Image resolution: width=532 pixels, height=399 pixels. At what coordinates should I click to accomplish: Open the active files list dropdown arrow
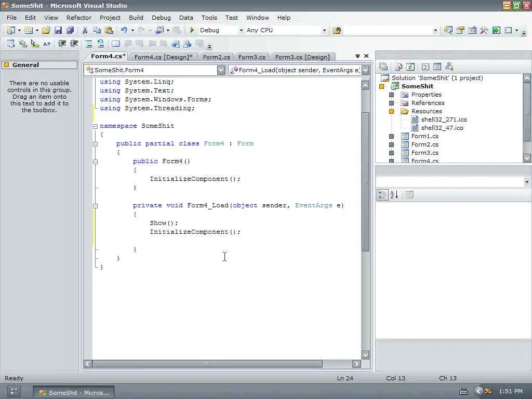coord(357,56)
